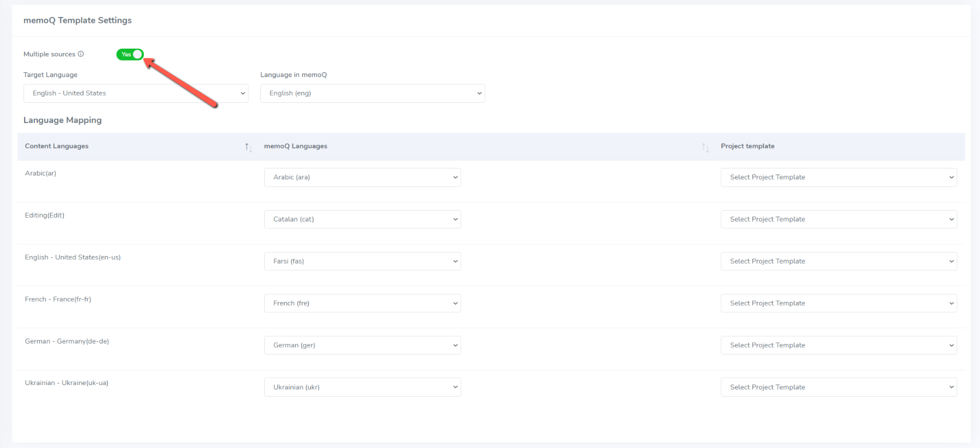Turn off the Multiple sources toggle
Viewport: 980px width, 448px height.
tap(130, 54)
